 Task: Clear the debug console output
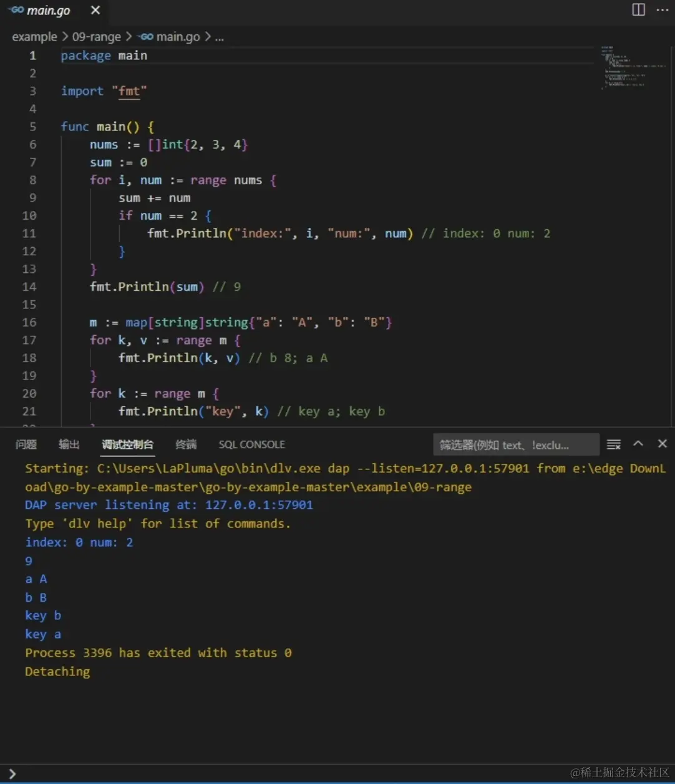614,444
